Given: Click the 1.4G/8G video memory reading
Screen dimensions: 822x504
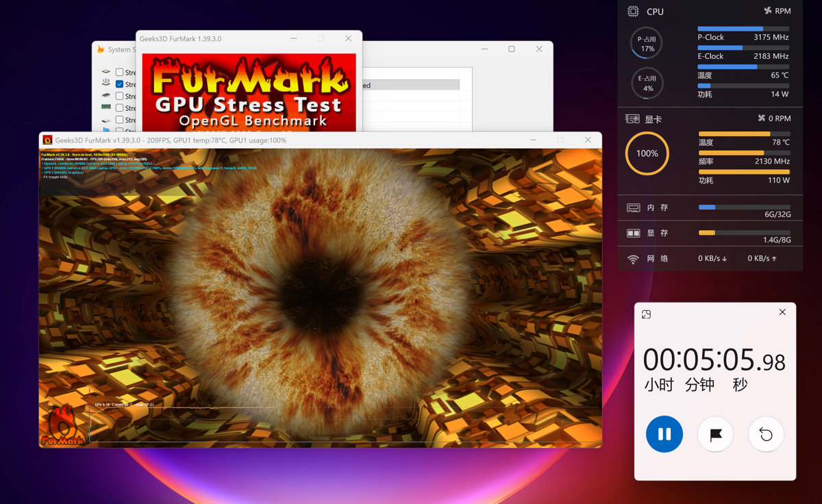Looking at the screenshot, I should point(776,240).
